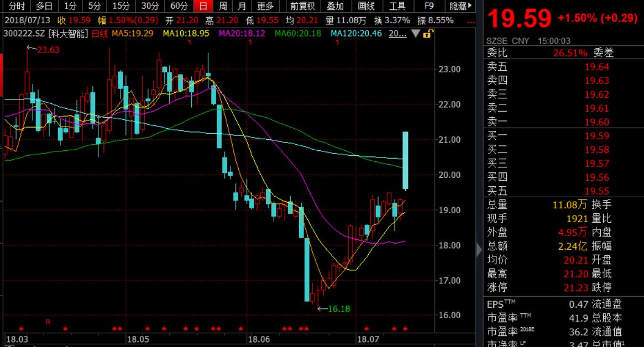Click the first red star event marker
Screen dimensions: 644x347
(x=21, y=329)
